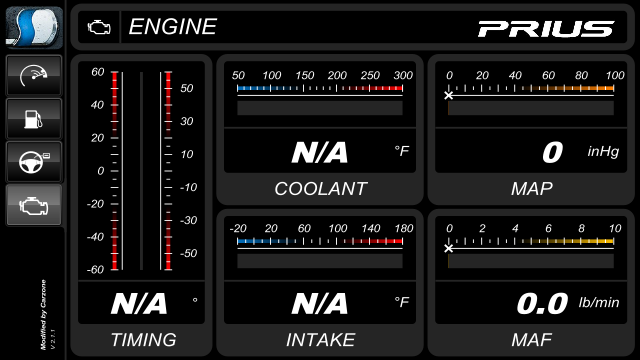Click the COOLANT panel label
Image resolution: width=640 pixels, height=360 pixels.
[x=320, y=189]
